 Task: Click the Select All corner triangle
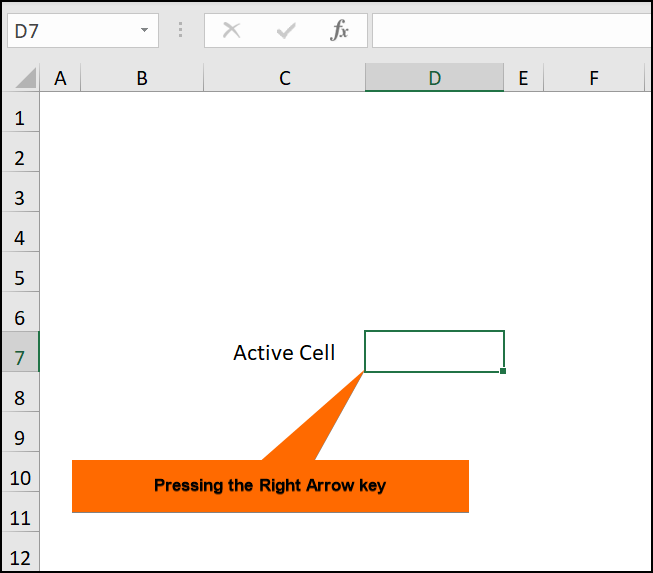coord(26,78)
